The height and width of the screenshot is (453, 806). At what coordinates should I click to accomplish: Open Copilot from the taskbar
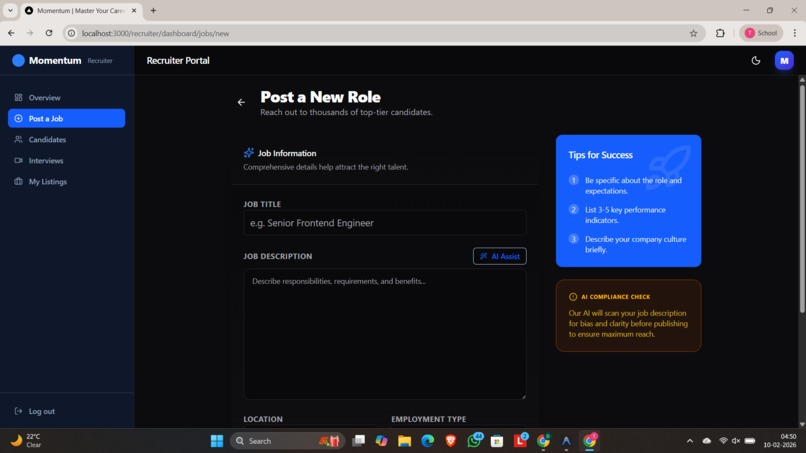point(381,441)
